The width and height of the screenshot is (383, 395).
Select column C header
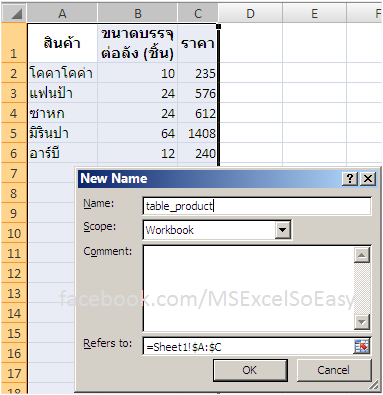[198, 13]
